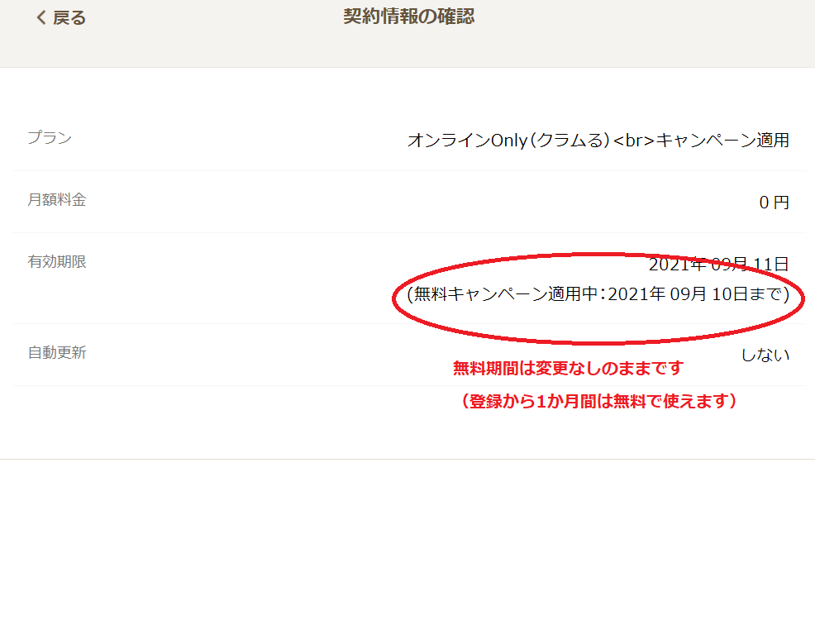
Task: Click the red 登録から1か月間は無料で使えます annotation
Action: (x=598, y=401)
